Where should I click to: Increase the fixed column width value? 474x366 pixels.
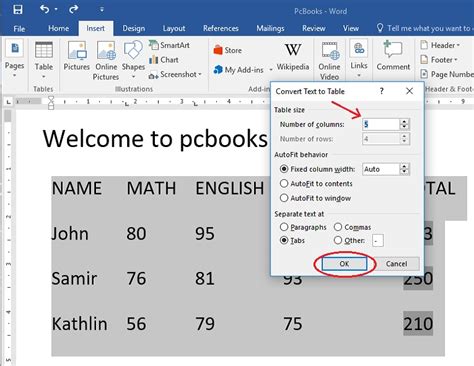pos(404,166)
